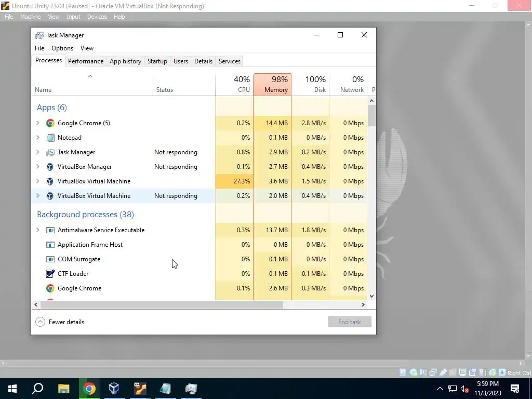Click VirtualBox recording status icon
The height and width of the screenshot is (399, 532).
(472, 373)
